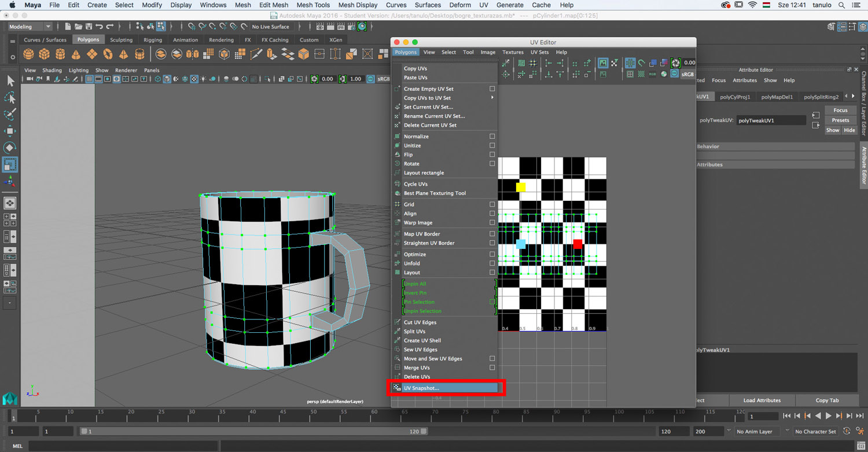Activate the Lasso Select tool
Viewport: 868px width, 452px height.
10,98
